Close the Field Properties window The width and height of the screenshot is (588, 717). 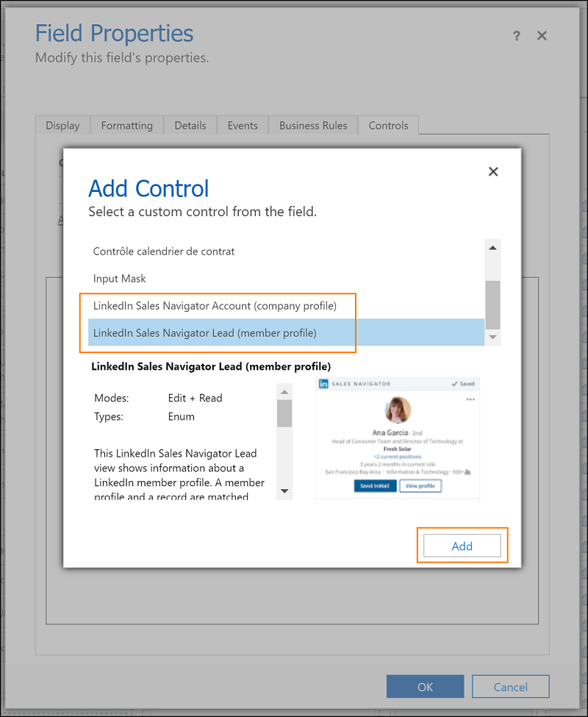(x=542, y=36)
